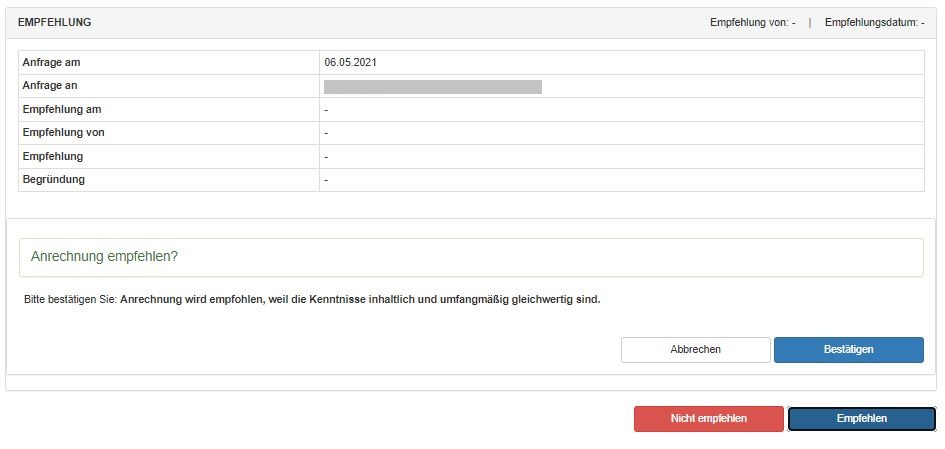This screenshot has width=945, height=449.
Task: Confirm with the Bestätigen button
Action: [x=848, y=350]
